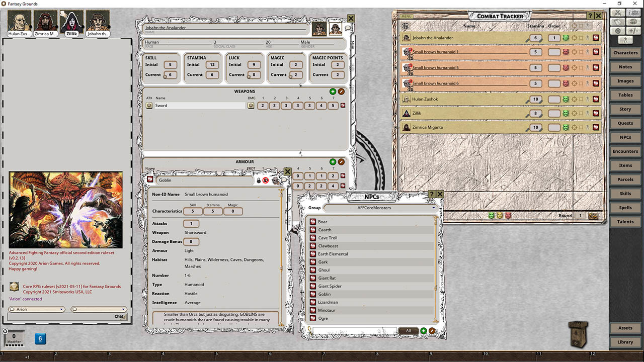Screen dimensions: 644x362
Task: Click the speech bubble icon on Jobahn's character sheet
Action: pyautogui.click(x=349, y=29)
